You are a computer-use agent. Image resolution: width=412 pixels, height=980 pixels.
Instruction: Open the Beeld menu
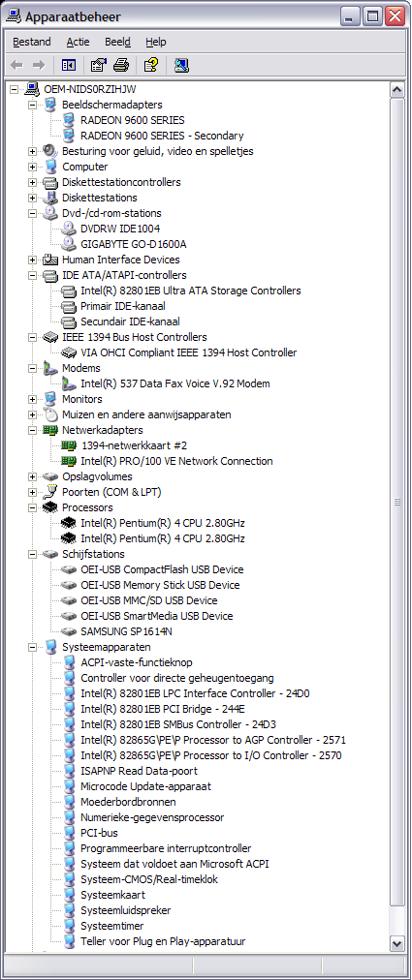point(117,42)
